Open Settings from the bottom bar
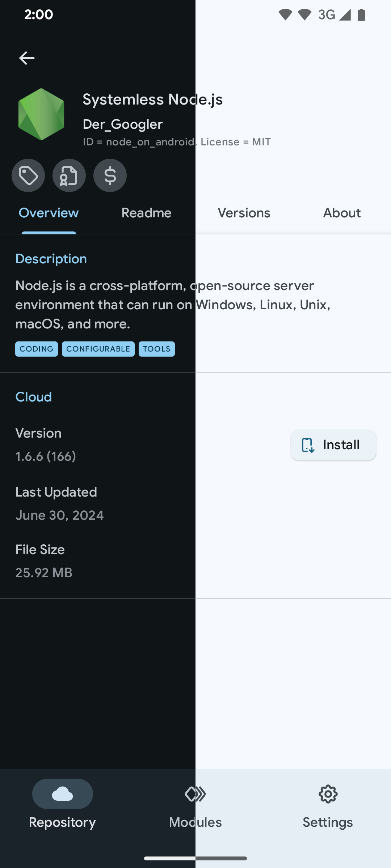The width and height of the screenshot is (391, 868). [x=328, y=804]
